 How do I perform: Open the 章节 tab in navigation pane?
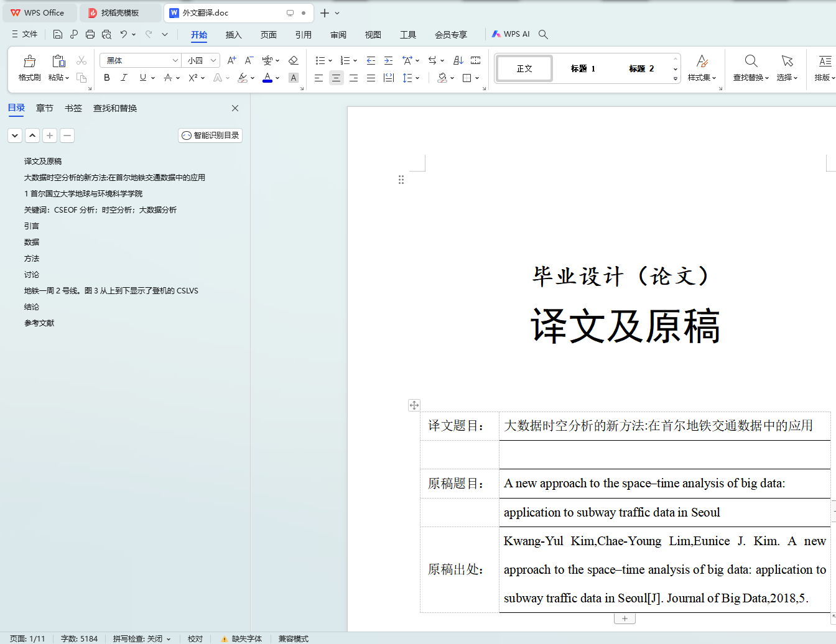(45, 108)
